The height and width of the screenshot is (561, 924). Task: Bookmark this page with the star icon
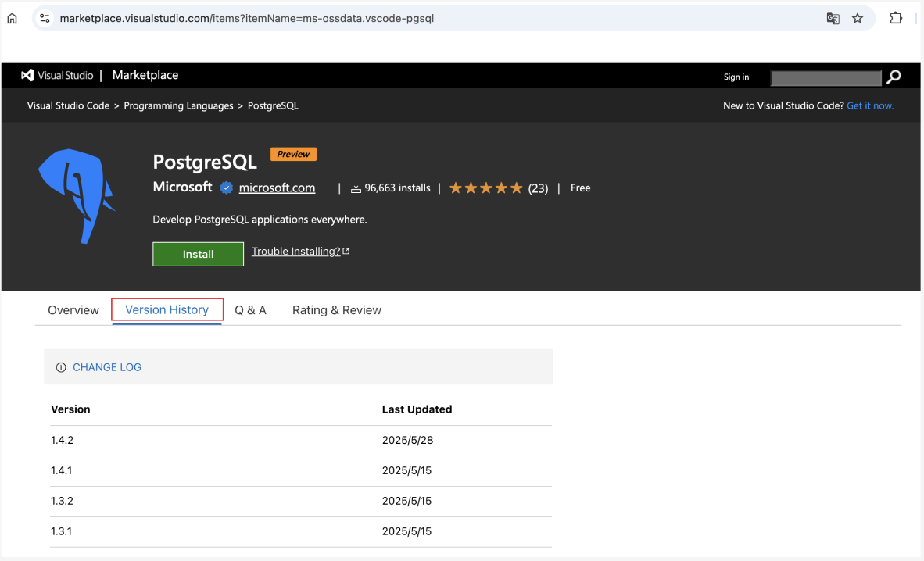coord(858,18)
